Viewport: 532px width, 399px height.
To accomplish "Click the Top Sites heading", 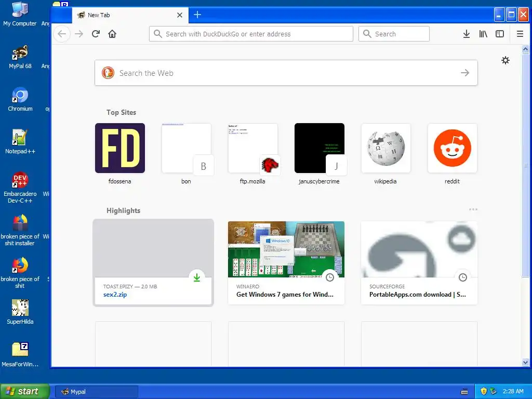I will 121,112.
